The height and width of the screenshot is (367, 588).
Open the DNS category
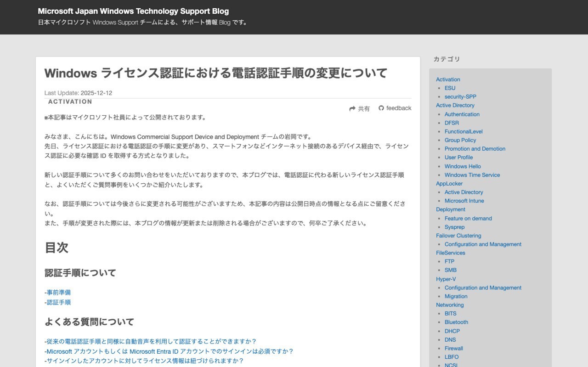[x=450, y=340]
